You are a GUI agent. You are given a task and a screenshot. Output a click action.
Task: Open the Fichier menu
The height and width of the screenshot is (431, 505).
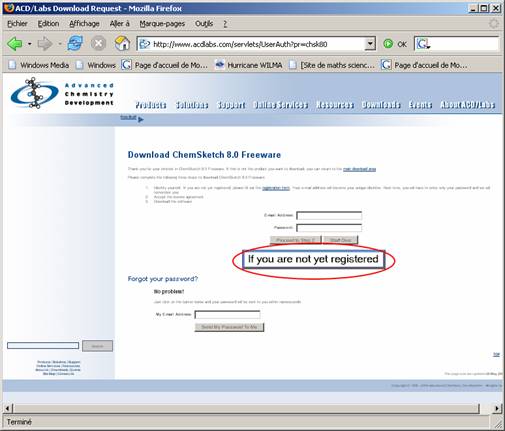[17, 24]
